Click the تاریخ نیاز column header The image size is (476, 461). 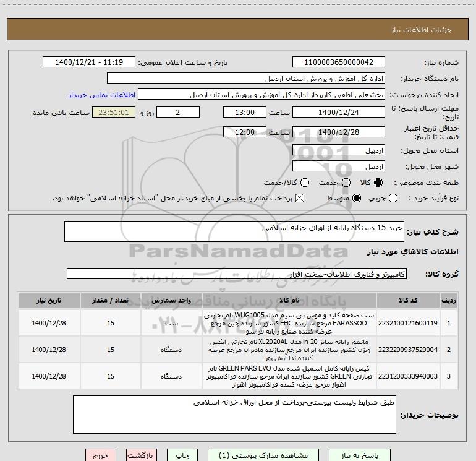coord(49,300)
